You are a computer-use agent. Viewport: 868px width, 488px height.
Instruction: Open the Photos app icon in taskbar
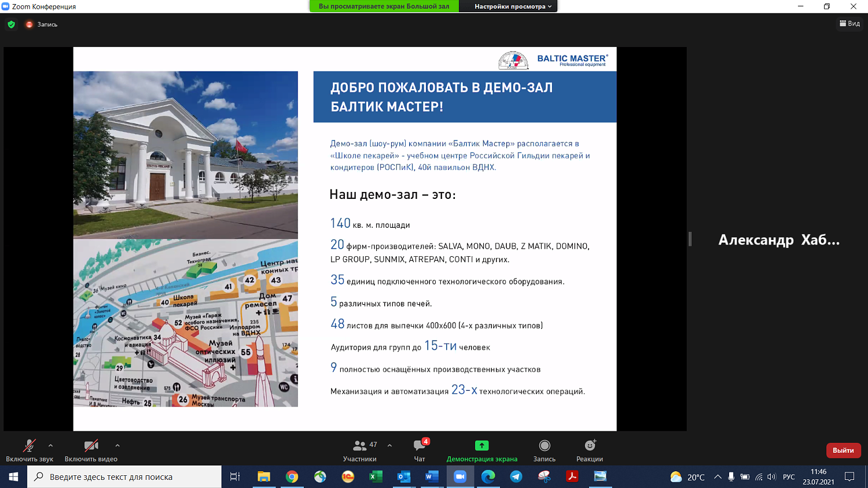pyautogui.click(x=600, y=477)
